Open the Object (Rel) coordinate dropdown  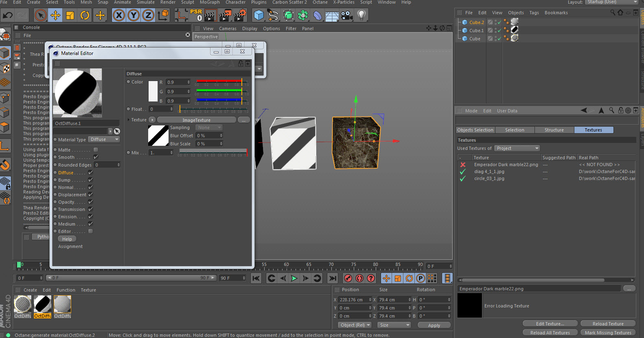(355, 325)
